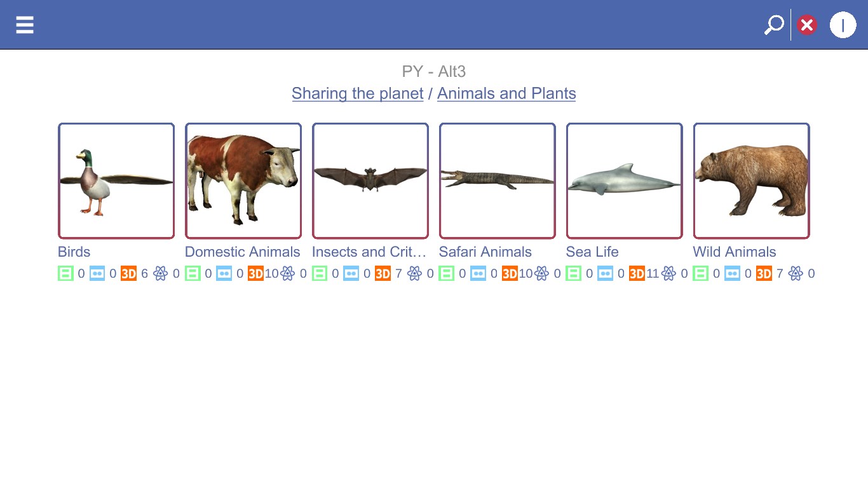Open the Birds duck thumbnail
This screenshot has width=868, height=488.
(116, 181)
